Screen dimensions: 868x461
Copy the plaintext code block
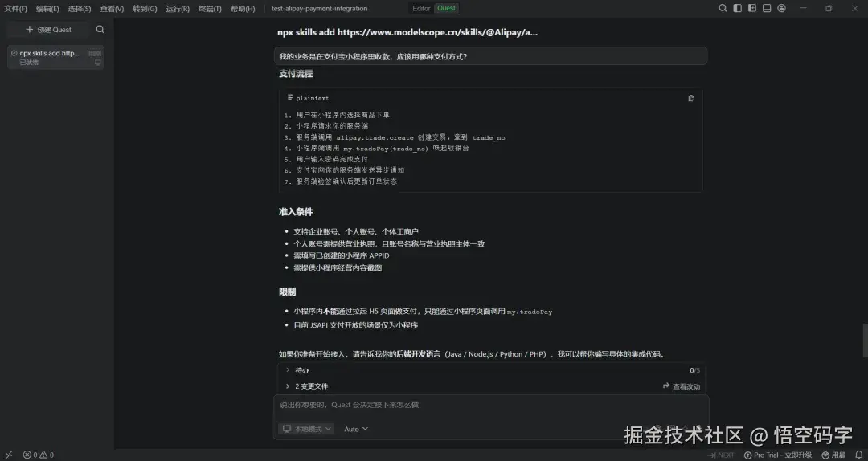tap(691, 98)
